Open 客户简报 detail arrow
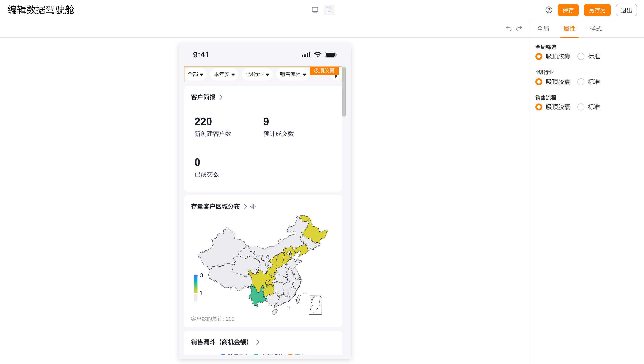 pyautogui.click(x=221, y=97)
